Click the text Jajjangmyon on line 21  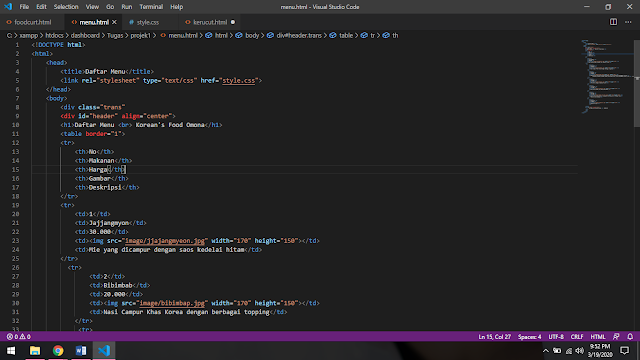point(109,223)
